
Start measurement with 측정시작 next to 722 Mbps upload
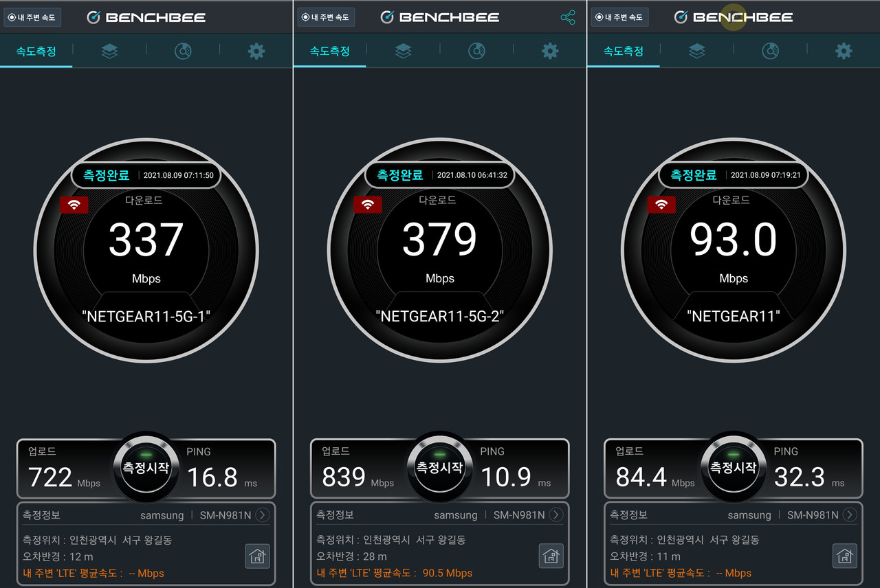(146, 468)
